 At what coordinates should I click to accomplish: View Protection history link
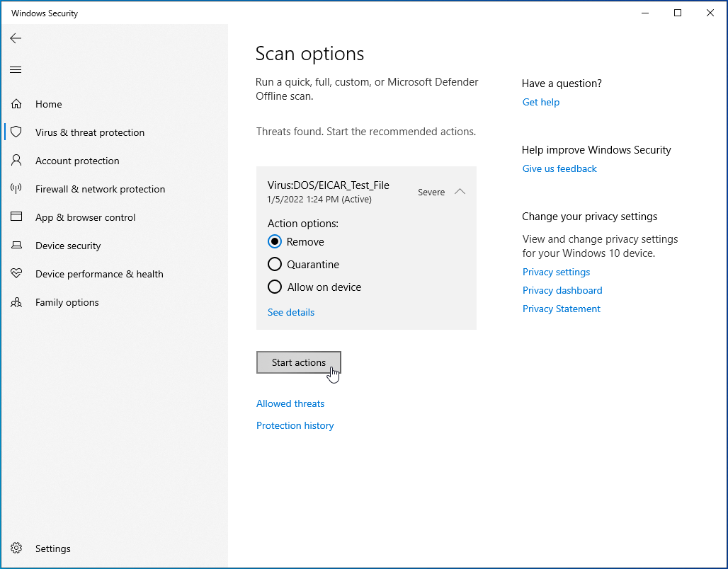[x=295, y=425]
